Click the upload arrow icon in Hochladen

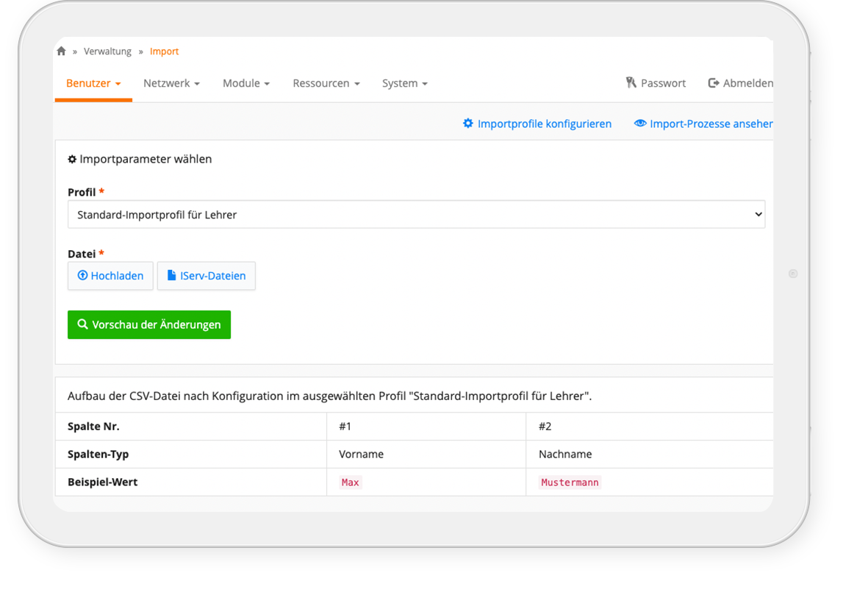pyautogui.click(x=82, y=276)
